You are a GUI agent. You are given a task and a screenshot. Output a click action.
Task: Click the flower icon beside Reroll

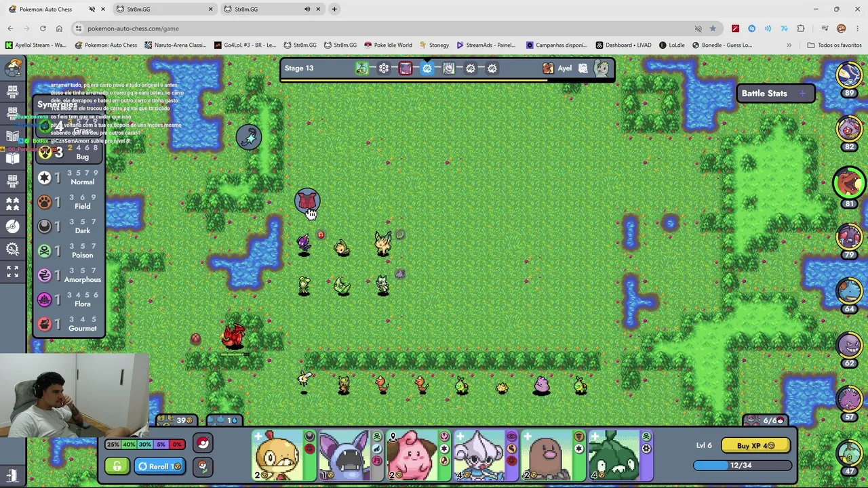203,466
